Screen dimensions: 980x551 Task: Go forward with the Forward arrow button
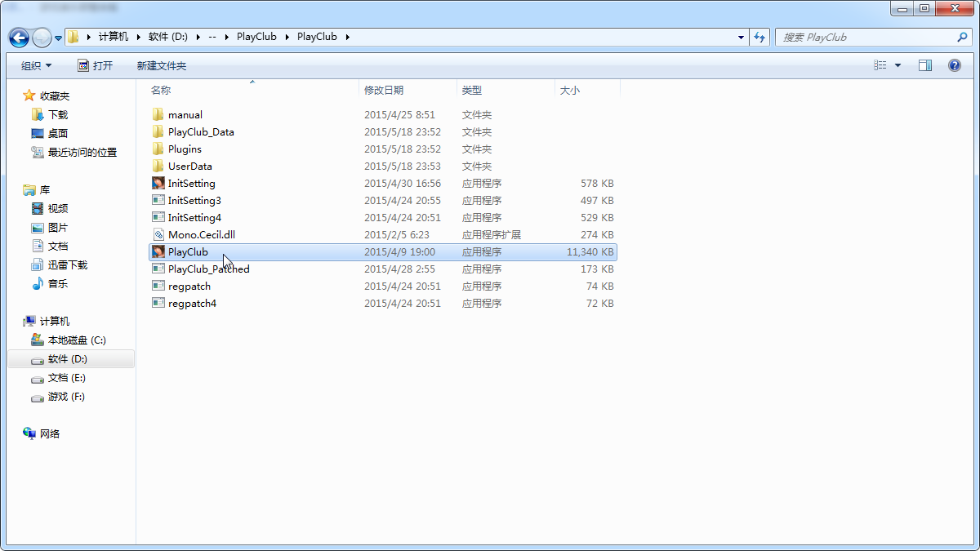point(42,38)
